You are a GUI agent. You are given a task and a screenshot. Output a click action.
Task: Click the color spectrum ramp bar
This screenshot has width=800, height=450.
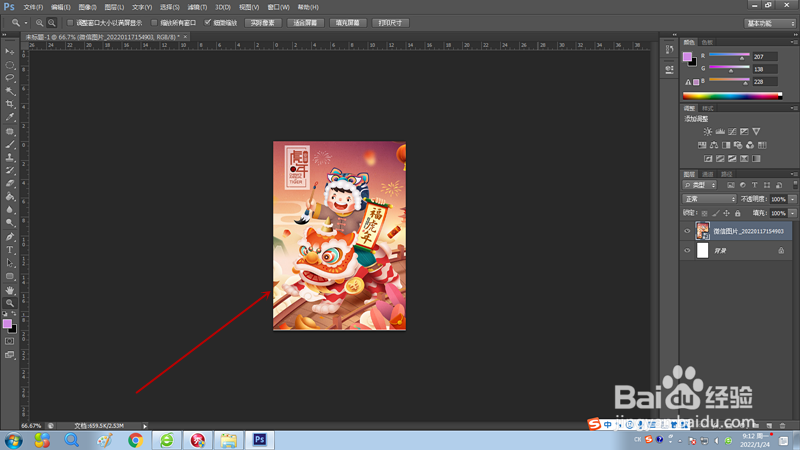point(732,96)
